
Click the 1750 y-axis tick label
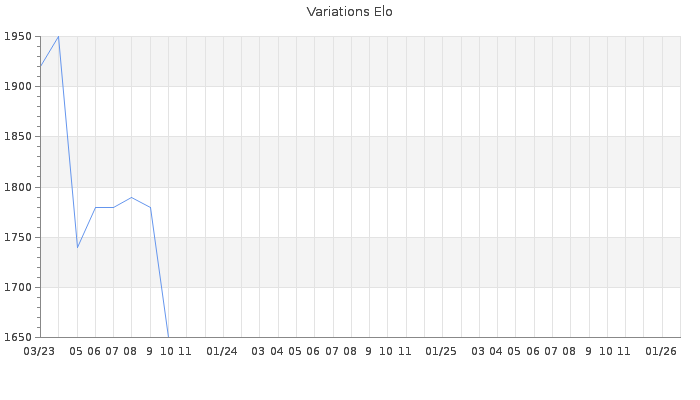(x=19, y=238)
